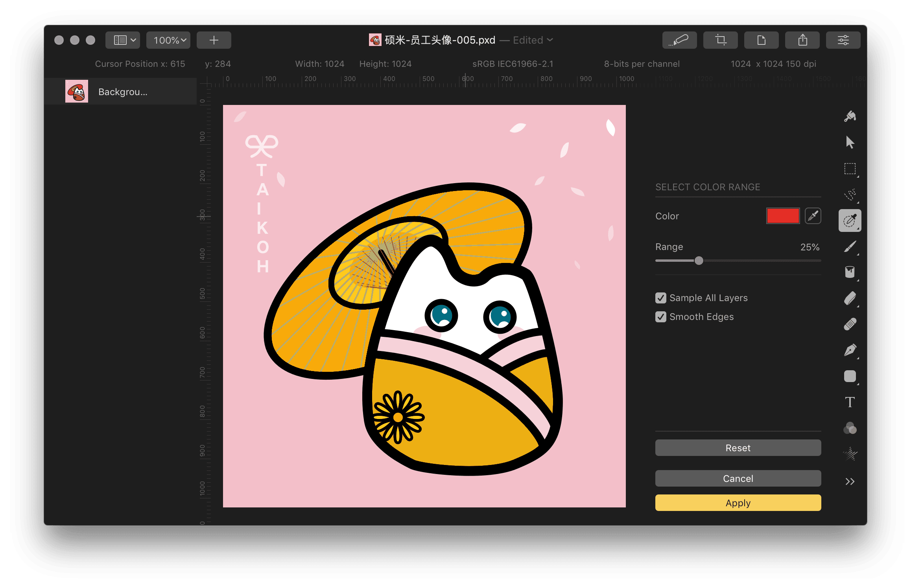
Task: Click the eyedropper next to Color
Action: click(813, 216)
